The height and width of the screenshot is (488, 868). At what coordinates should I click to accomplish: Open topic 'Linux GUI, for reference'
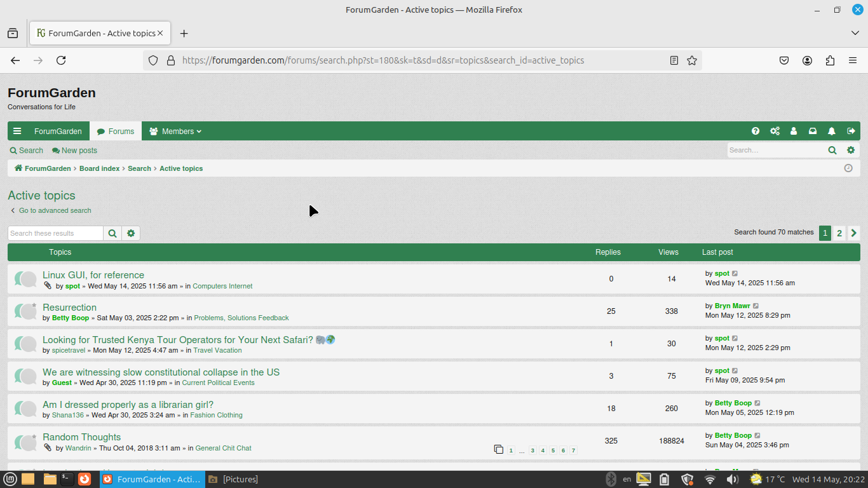click(x=93, y=275)
